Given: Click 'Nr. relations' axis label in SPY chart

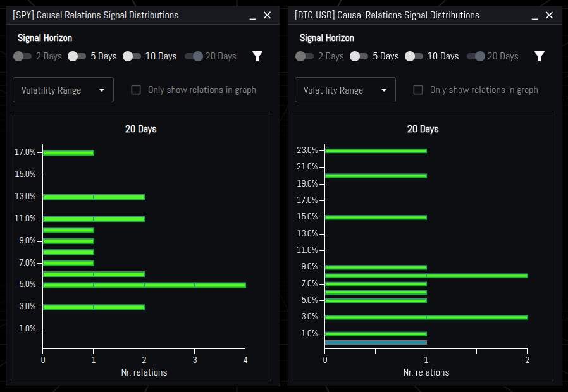Looking at the screenshot, I should (144, 372).
